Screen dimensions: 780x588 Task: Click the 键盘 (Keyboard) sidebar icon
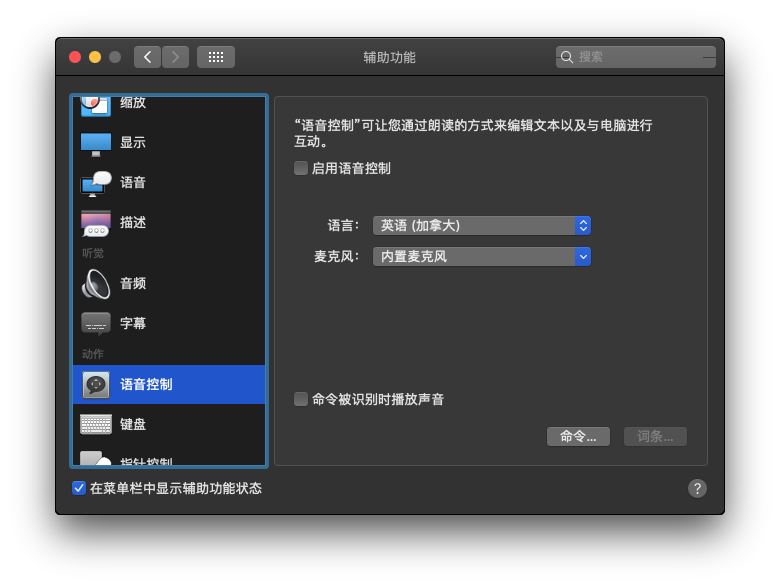tap(96, 424)
